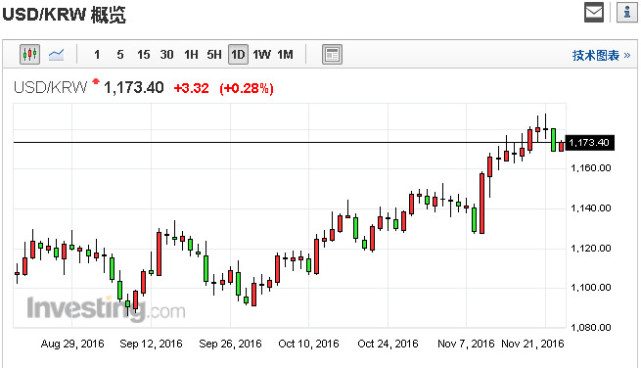
Task: Select the candlestick chart type icon
Action: [30, 54]
